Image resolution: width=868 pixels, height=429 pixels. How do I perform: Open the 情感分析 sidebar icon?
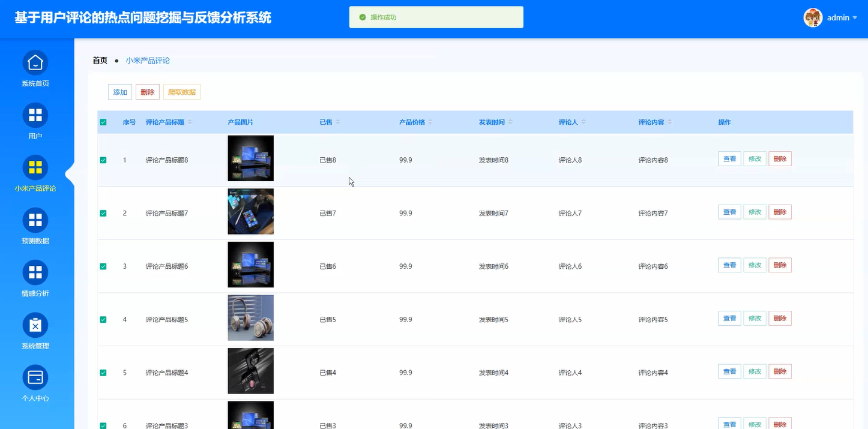pos(35,272)
